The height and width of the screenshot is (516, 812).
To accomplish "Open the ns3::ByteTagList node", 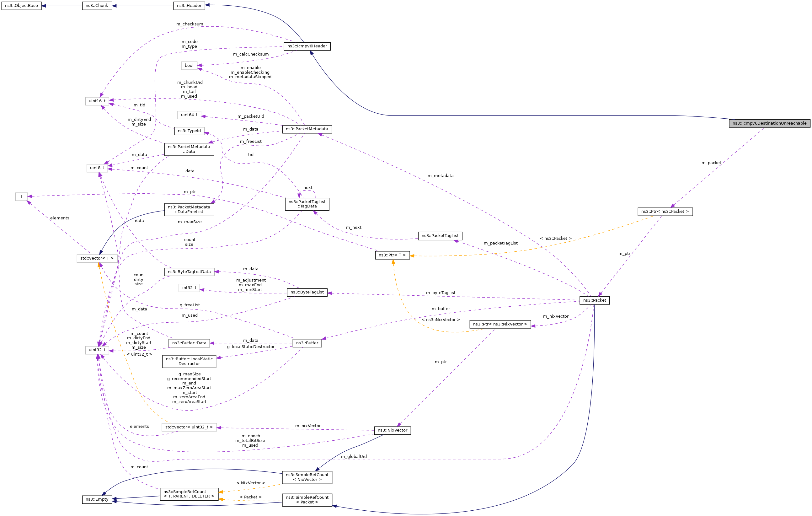I will 307,293.
